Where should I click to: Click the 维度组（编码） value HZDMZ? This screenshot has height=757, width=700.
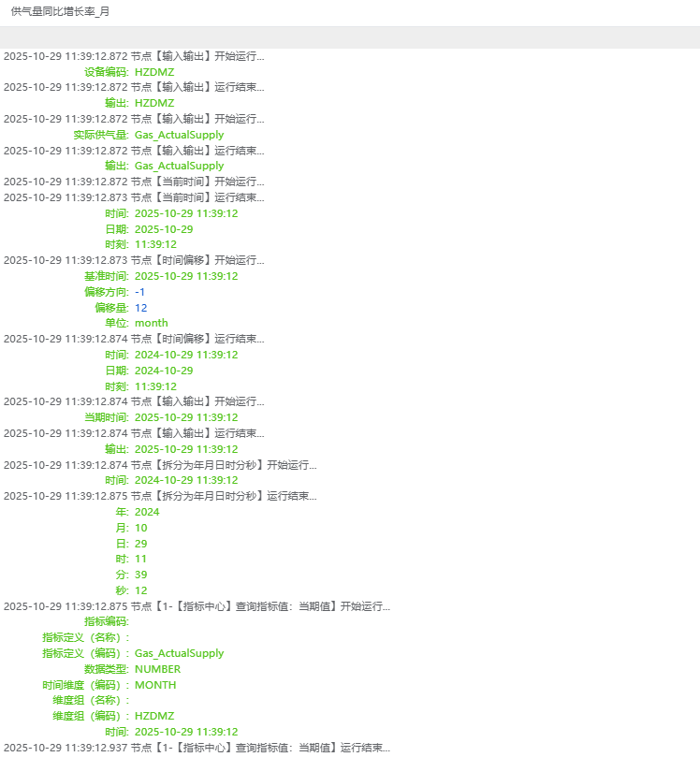[x=154, y=716]
